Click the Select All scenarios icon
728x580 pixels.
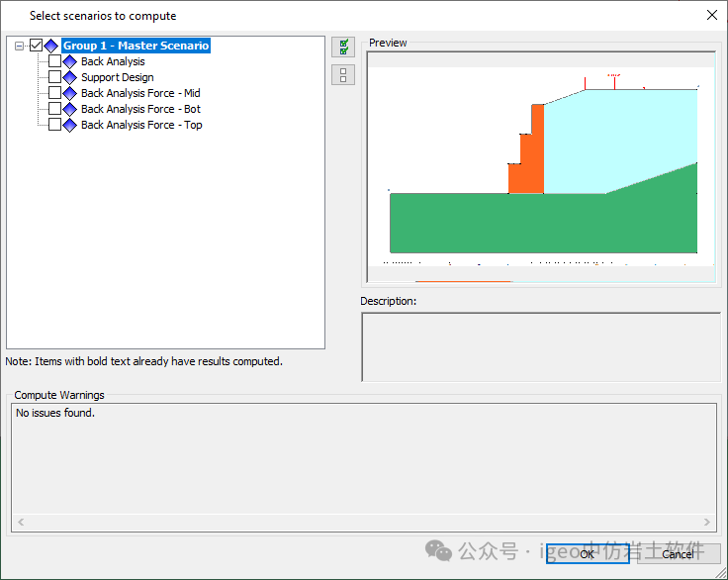click(343, 47)
